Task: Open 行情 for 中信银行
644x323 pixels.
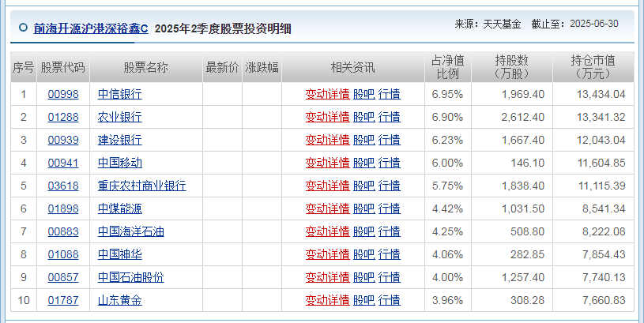Action: (390, 95)
